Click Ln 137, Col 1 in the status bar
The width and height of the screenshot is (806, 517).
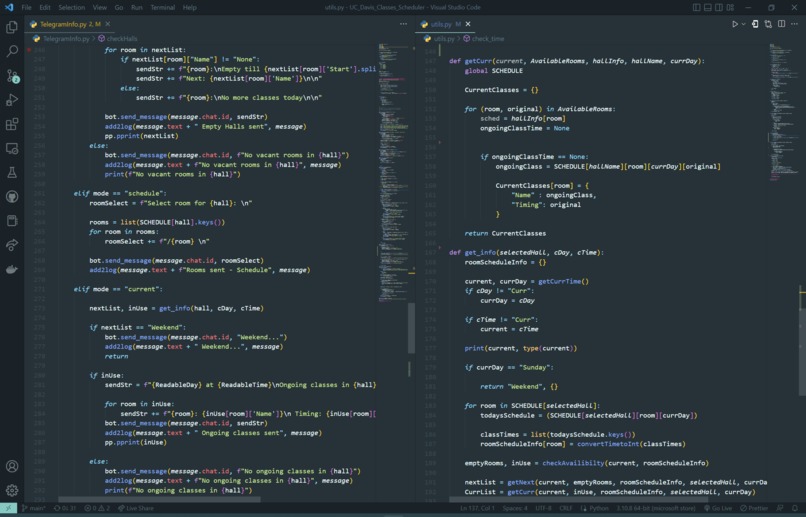477,508
